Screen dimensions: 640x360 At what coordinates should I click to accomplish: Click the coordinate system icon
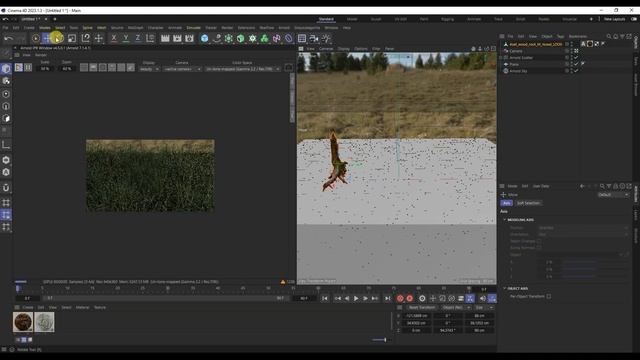(150, 38)
